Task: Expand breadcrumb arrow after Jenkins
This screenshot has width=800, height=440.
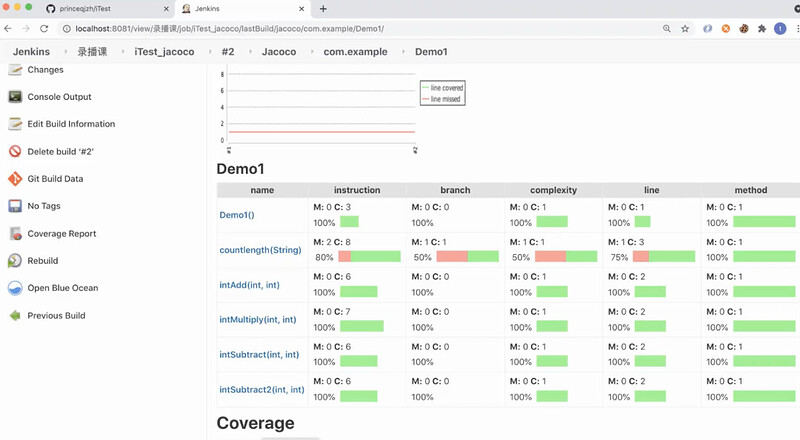Action: [x=65, y=52]
